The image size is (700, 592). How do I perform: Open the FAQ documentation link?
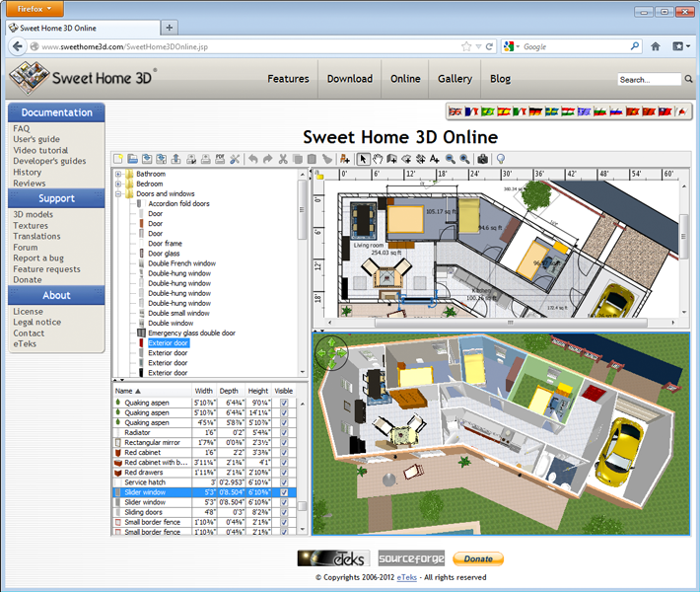click(x=22, y=128)
